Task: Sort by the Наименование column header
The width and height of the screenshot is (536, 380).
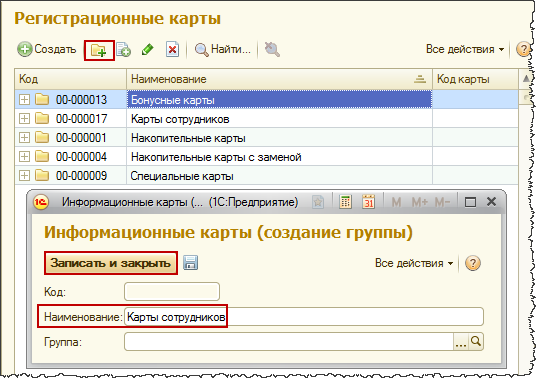Action: point(279,79)
